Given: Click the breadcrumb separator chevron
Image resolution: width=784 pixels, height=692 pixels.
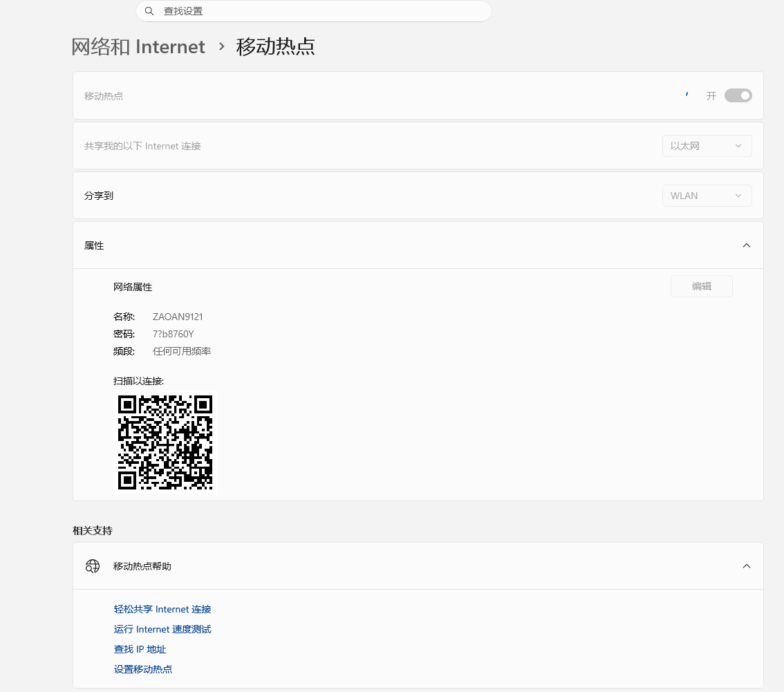Looking at the screenshot, I should point(221,46).
